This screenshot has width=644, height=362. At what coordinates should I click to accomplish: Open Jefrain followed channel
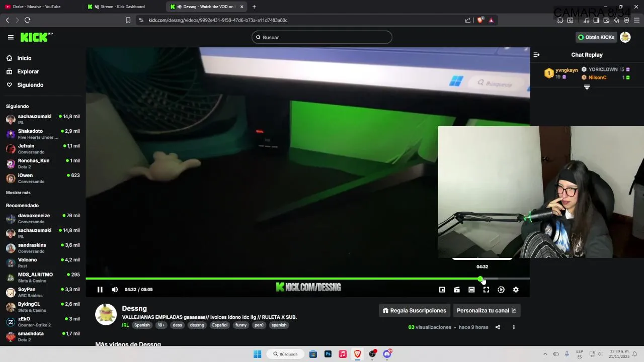tap(43, 149)
